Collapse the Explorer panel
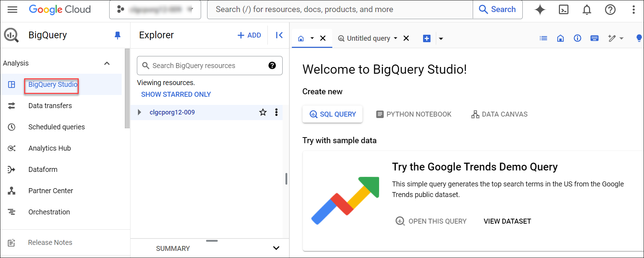Viewport: 644px width, 258px height. pyautogui.click(x=279, y=35)
